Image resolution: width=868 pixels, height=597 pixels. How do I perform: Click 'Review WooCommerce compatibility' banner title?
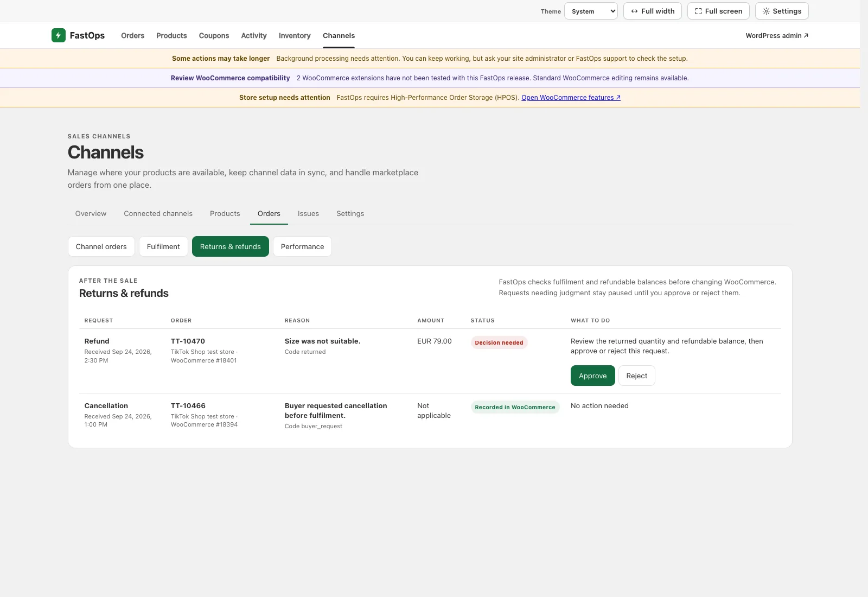pos(231,78)
